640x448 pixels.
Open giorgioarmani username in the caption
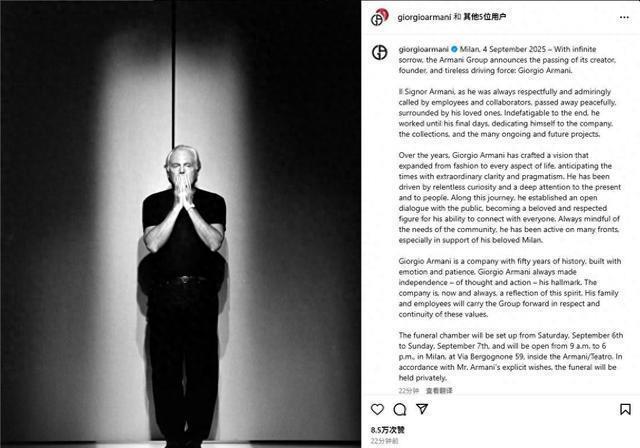(x=424, y=49)
